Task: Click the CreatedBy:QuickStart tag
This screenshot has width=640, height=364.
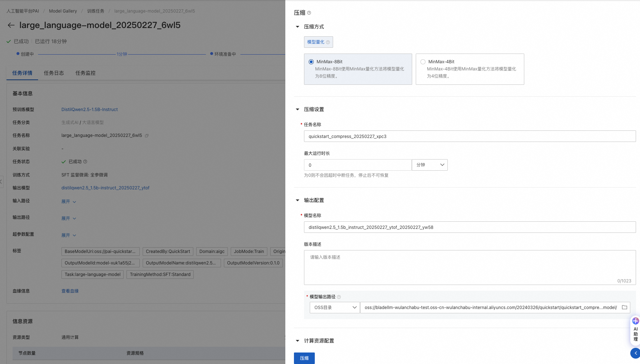Action: [168, 252]
